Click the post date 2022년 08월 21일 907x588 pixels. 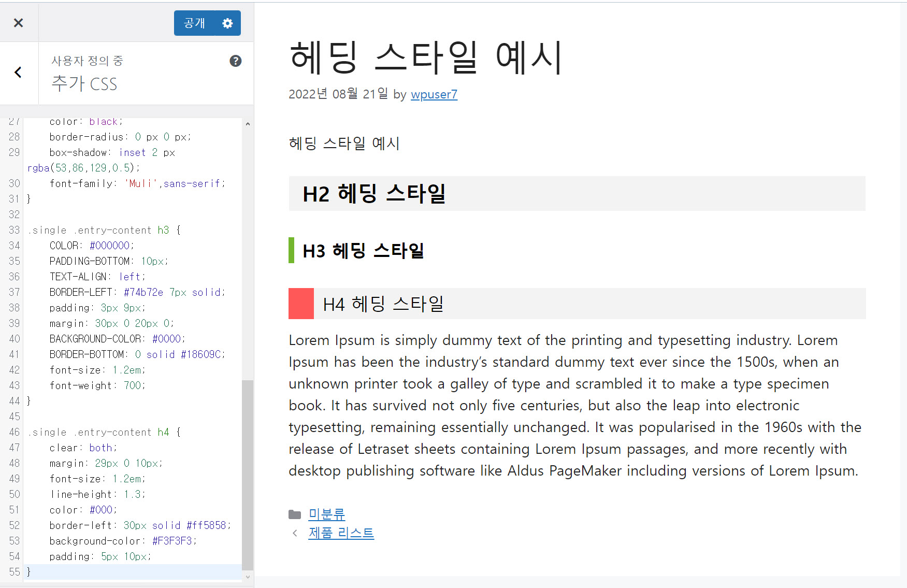coord(338,94)
